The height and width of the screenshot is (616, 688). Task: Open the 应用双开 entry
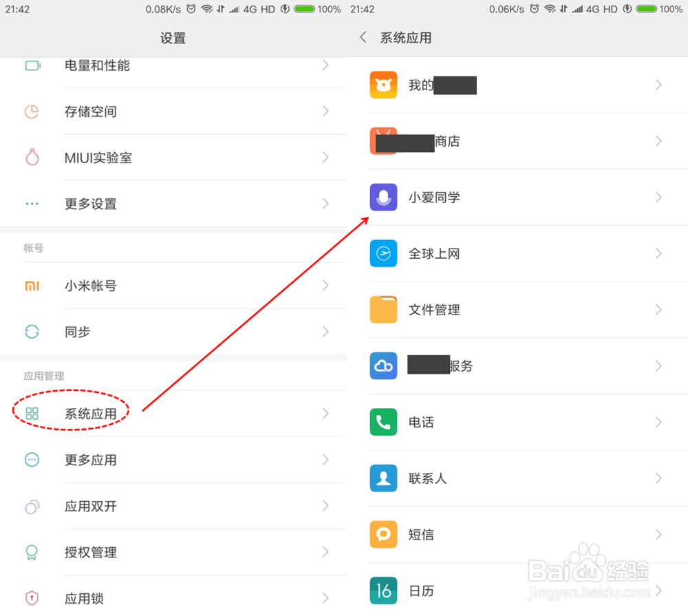pyautogui.click(x=173, y=507)
